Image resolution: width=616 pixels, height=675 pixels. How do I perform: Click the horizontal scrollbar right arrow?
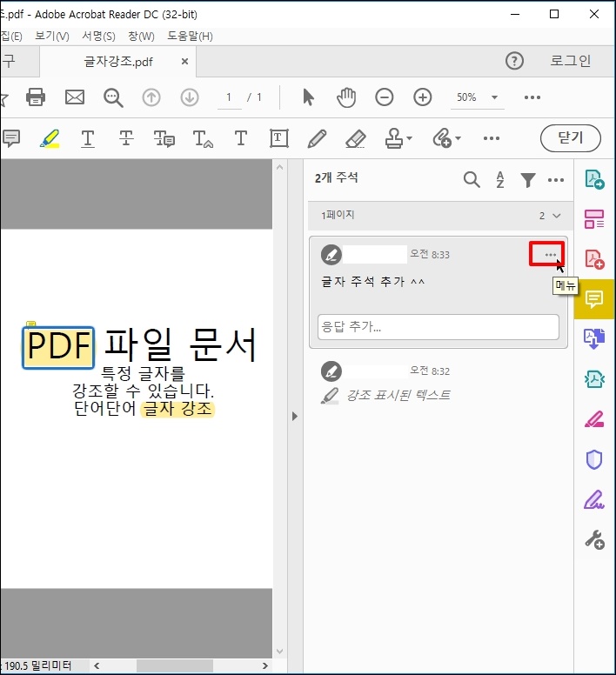point(265,665)
